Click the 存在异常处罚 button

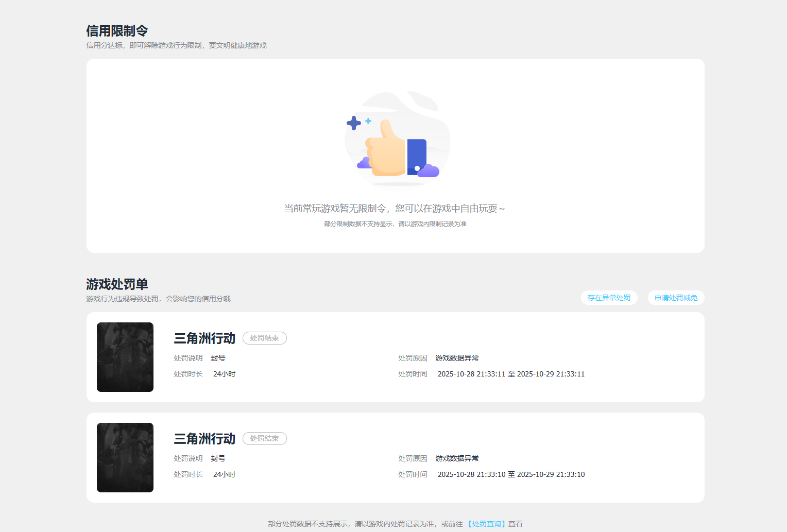click(609, 298)
